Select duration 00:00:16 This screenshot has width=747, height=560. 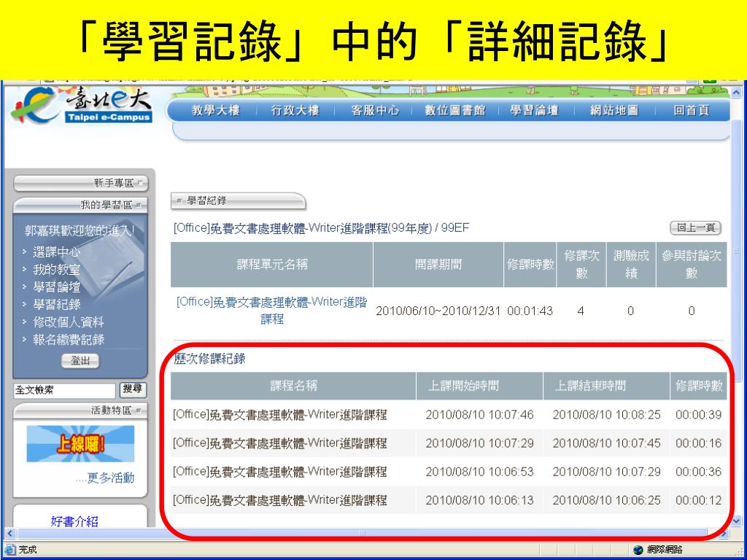698,443
